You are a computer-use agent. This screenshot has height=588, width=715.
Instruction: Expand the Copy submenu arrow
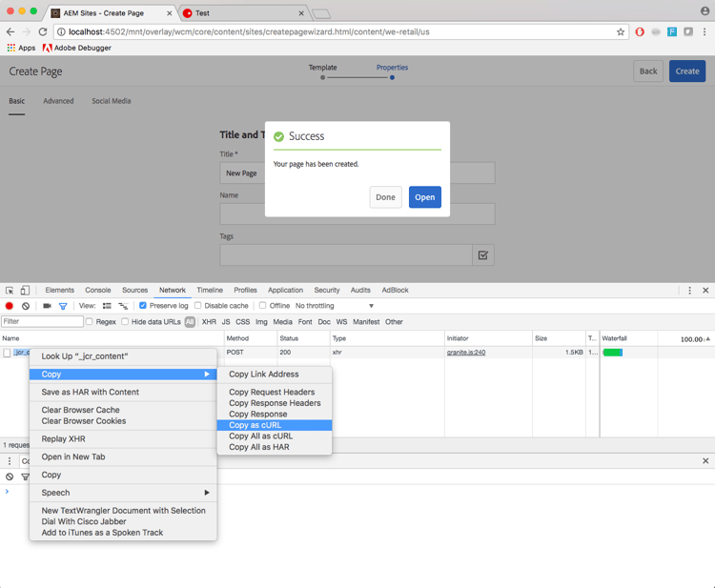(x=207, y=375)
